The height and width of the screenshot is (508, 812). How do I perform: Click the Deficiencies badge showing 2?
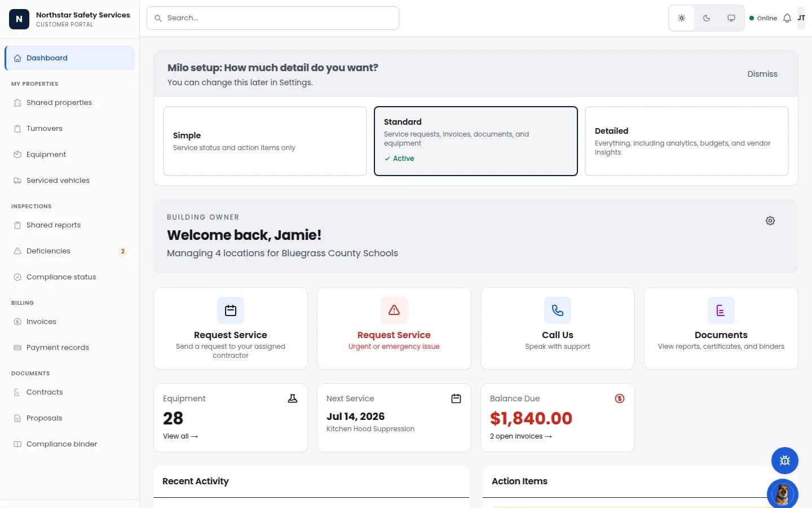tap(122, 251)
